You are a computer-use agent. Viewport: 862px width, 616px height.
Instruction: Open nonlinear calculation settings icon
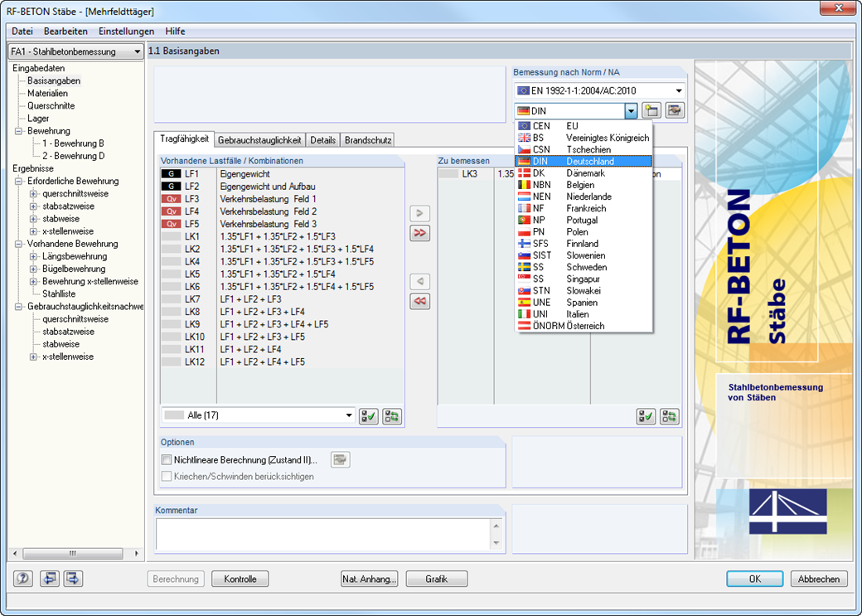coord(341,460)
